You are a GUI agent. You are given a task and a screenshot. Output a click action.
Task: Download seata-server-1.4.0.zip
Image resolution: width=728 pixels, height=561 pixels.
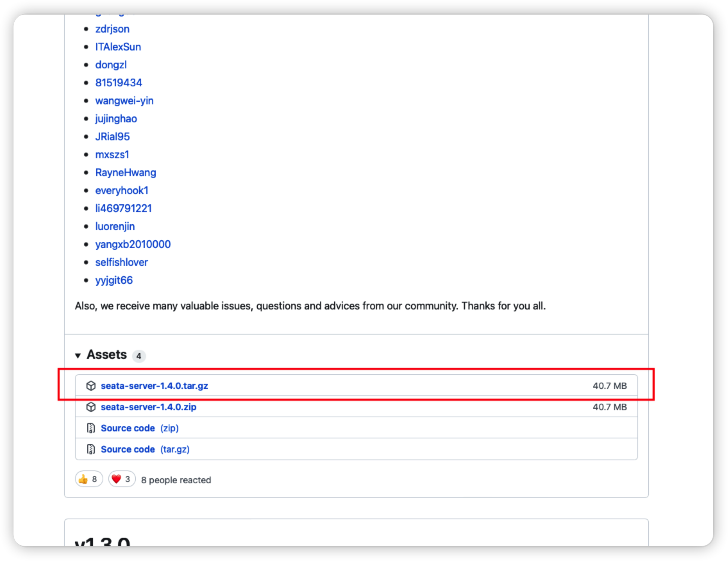click(x=148, y=407)
